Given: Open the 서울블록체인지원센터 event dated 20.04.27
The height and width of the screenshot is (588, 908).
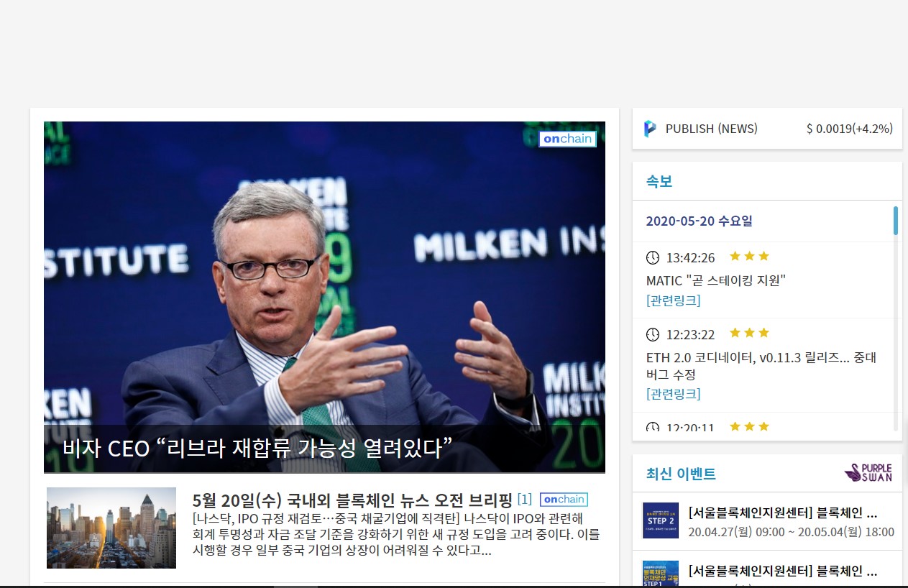Looking at the screenshot, I should [782, 513].
